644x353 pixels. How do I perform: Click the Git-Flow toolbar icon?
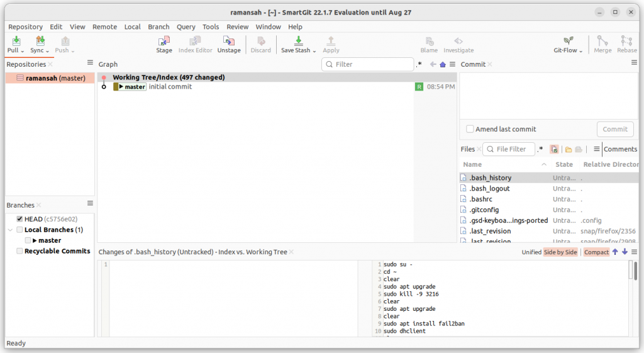[569, 41]
